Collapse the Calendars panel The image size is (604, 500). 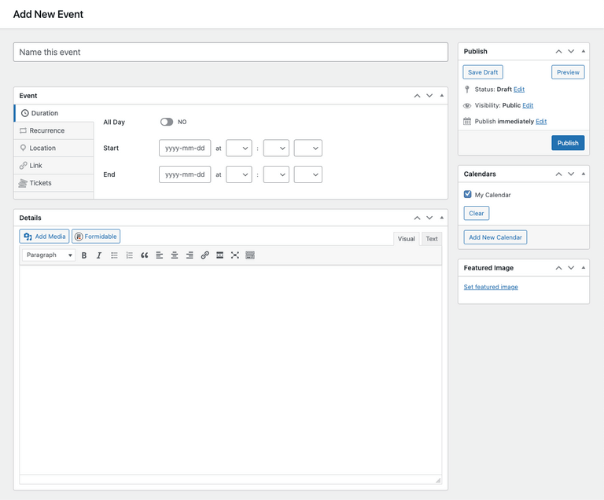583,174
